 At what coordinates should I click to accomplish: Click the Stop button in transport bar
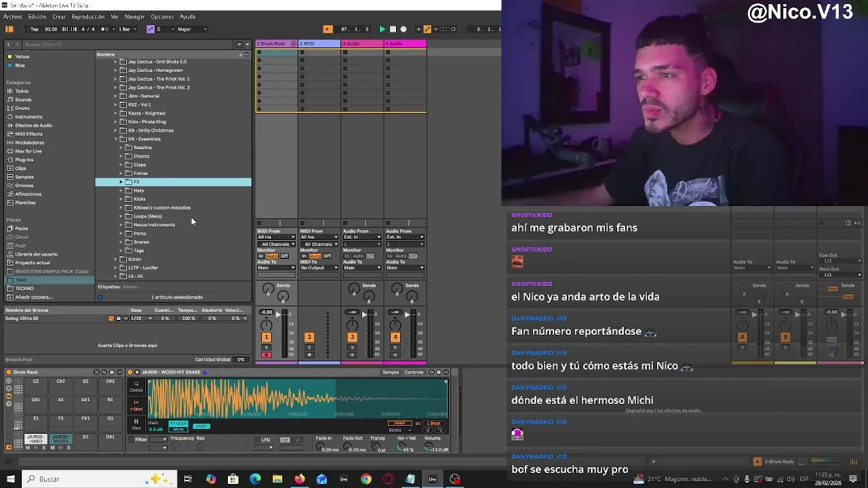click(x=393, y=29)
